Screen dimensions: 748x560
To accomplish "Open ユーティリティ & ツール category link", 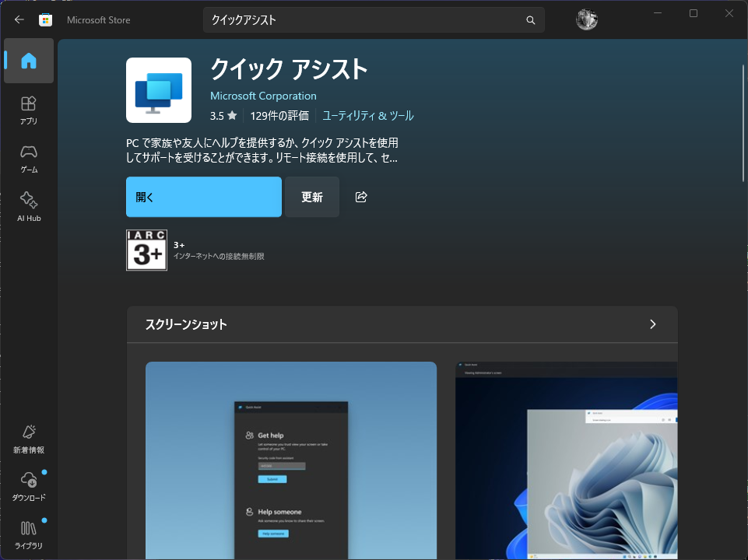I will [368, 116].
